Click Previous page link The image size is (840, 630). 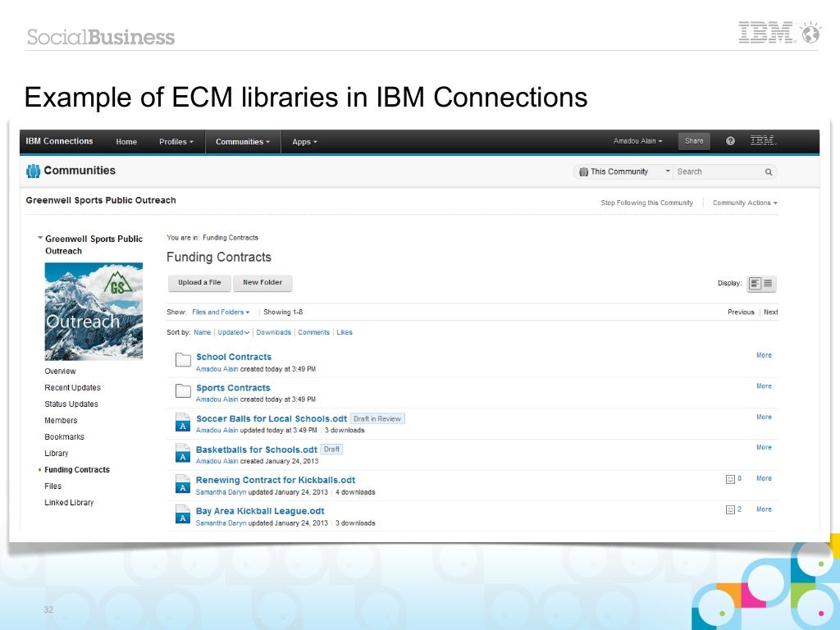click(x=741, y=313)
